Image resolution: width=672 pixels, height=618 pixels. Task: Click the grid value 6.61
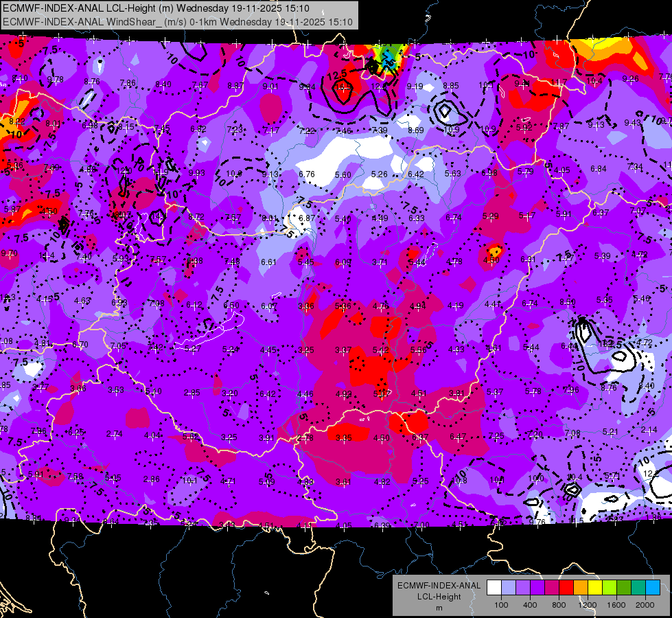(268, 262)
